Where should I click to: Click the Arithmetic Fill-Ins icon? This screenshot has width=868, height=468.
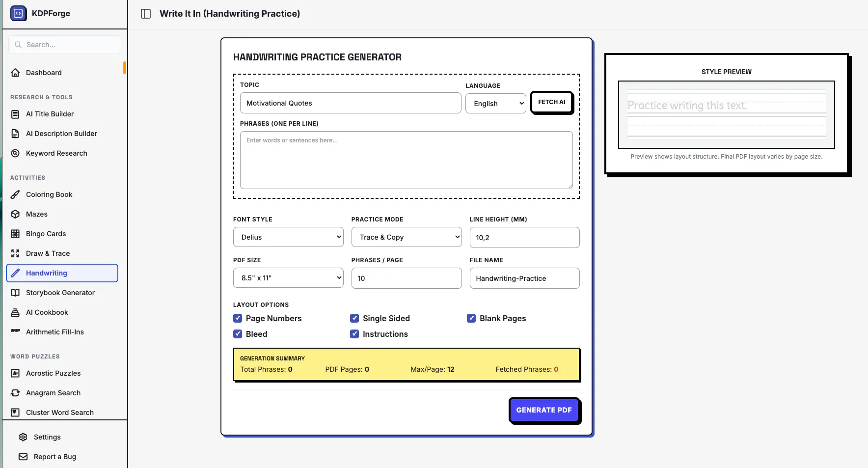[x=15, y=330]
